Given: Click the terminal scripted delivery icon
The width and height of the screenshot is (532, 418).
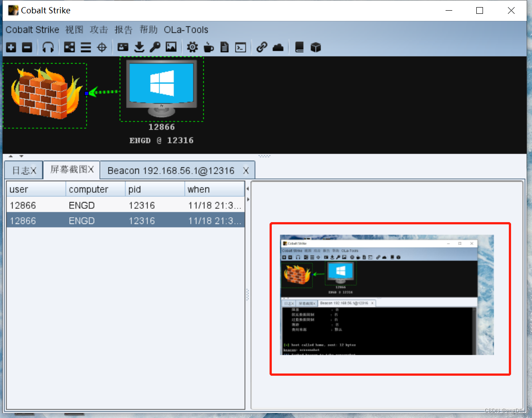Looking at the screenshot, I should point(241,48).
